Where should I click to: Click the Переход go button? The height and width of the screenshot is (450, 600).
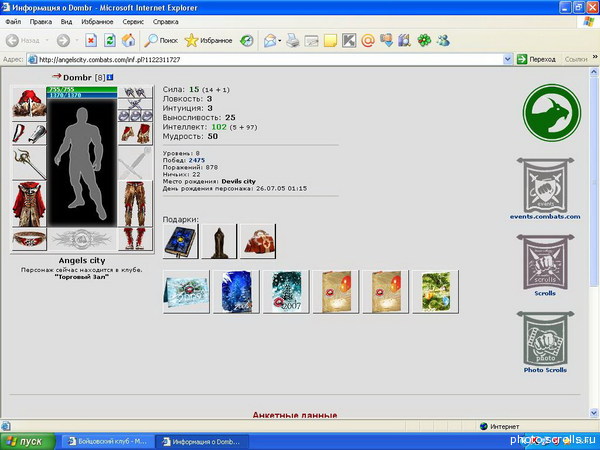[x=536, y=60]
